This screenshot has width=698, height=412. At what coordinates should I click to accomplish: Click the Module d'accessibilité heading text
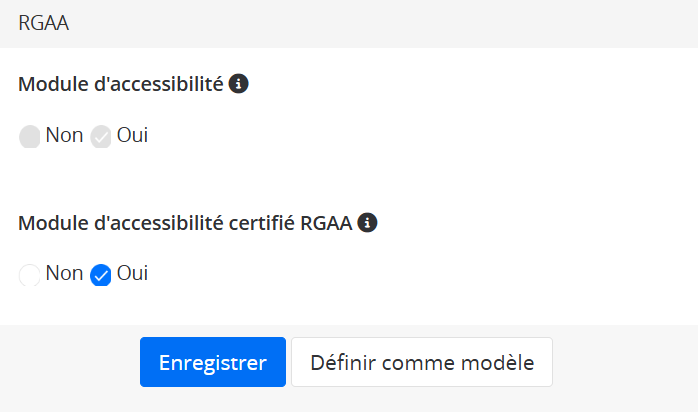[120, 84]
